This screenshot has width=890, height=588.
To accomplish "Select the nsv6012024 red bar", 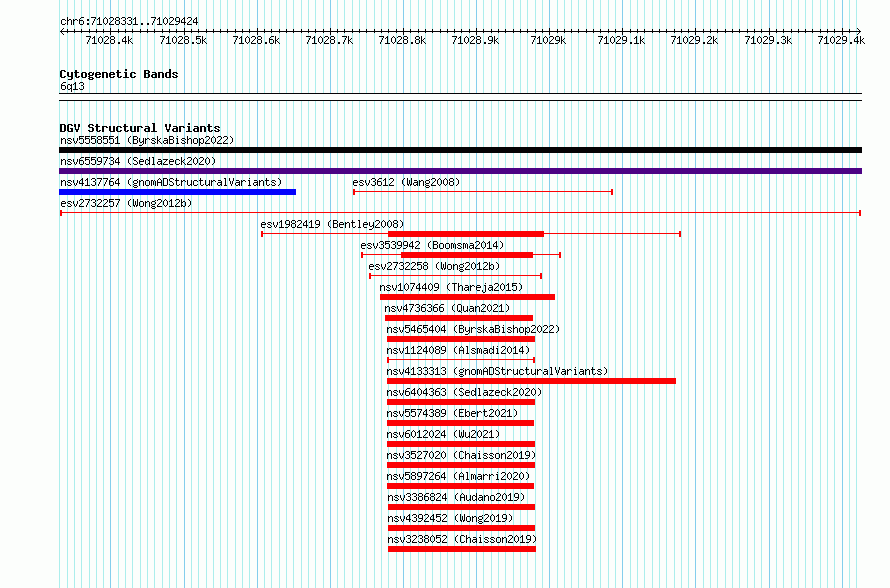I will [x=461, y=444].
